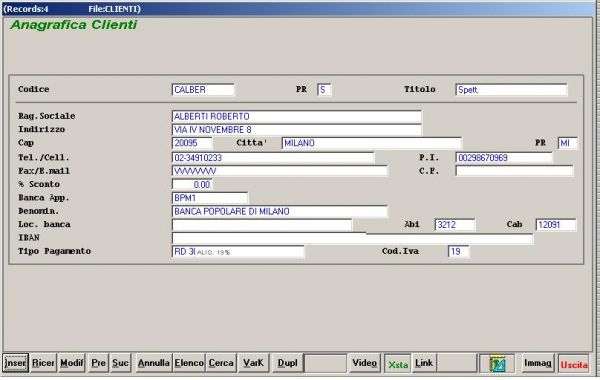Click the Cod.Iva label
The height and width of the screenshot is (380, 600).
click(x=400, y=251)
